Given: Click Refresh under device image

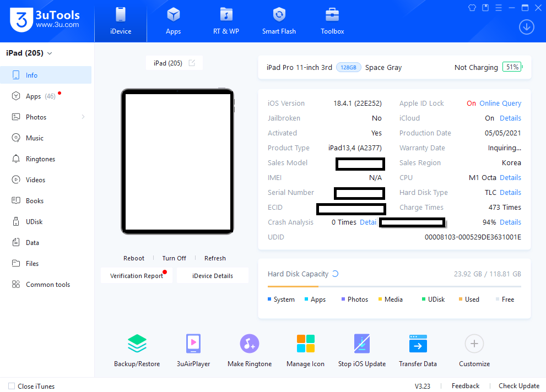Looking at the screenshot, I should [215, 258].
